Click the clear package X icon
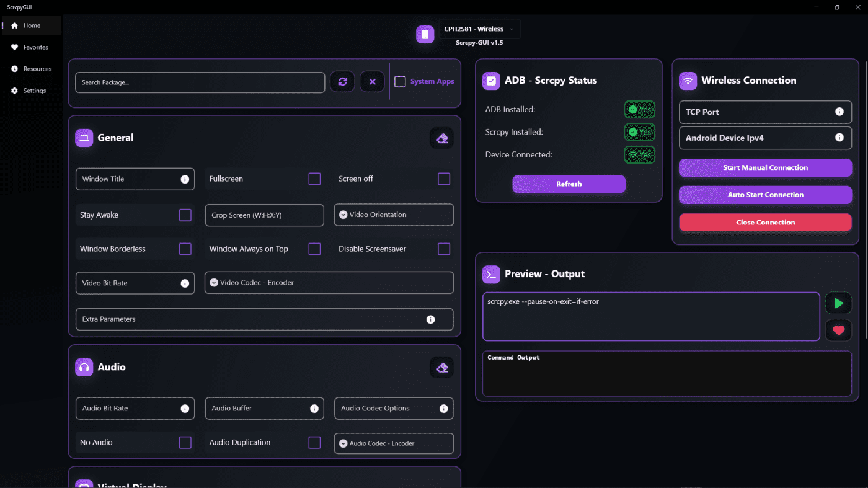This screenshot has height=488, width=868. click(x=372, y=82)
